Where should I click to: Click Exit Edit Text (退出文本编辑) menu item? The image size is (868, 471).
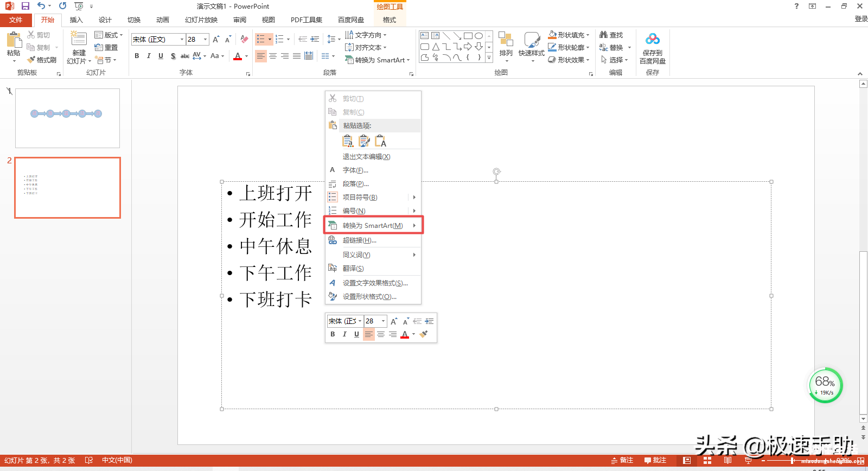coord(373,157)
